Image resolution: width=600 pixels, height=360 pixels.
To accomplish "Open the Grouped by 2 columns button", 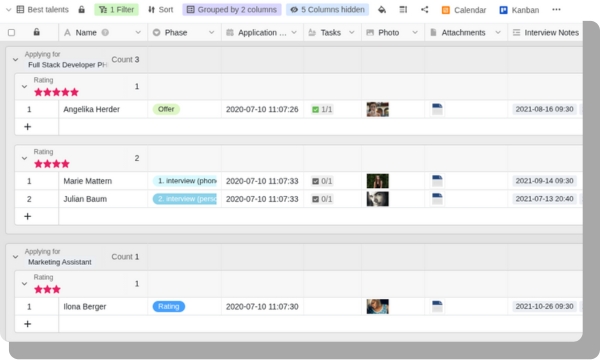I will click(x=232, y=10).
